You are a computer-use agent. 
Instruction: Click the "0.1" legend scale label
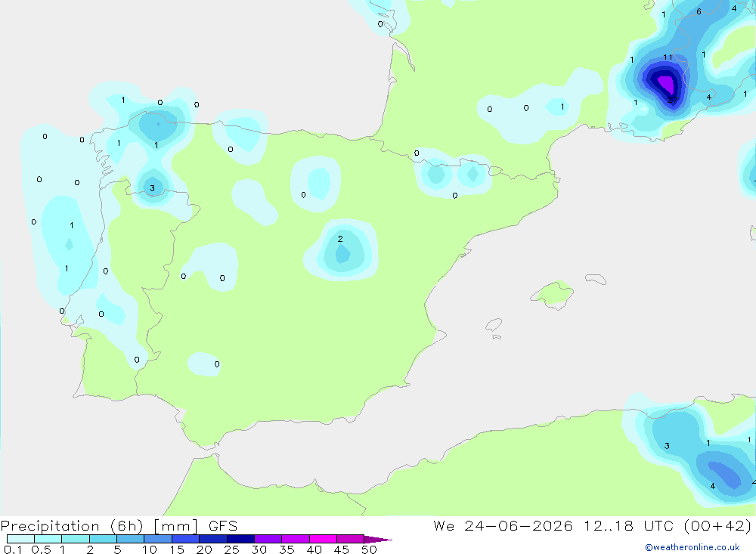click(13, 549)
